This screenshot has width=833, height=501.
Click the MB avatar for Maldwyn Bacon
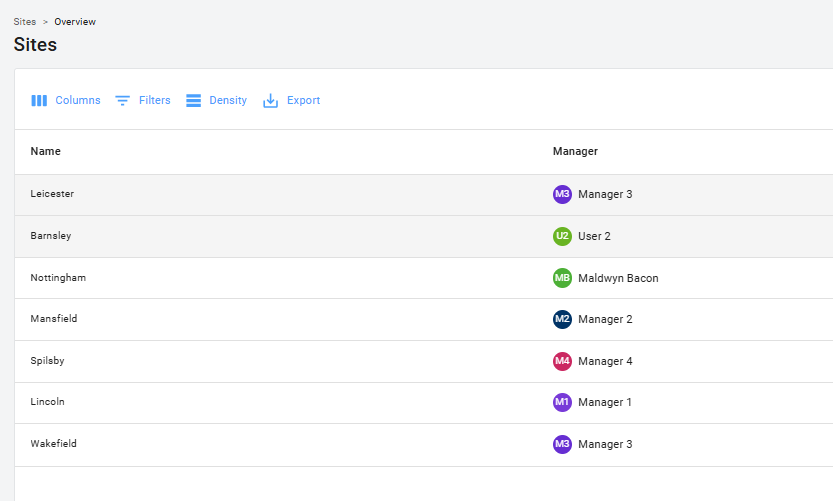pos(562,278)
